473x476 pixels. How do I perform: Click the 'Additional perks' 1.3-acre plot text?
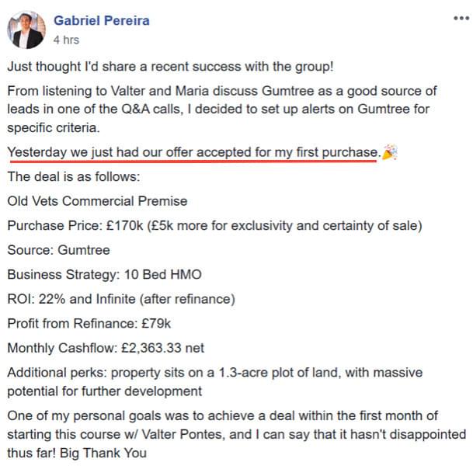point(215,382)
